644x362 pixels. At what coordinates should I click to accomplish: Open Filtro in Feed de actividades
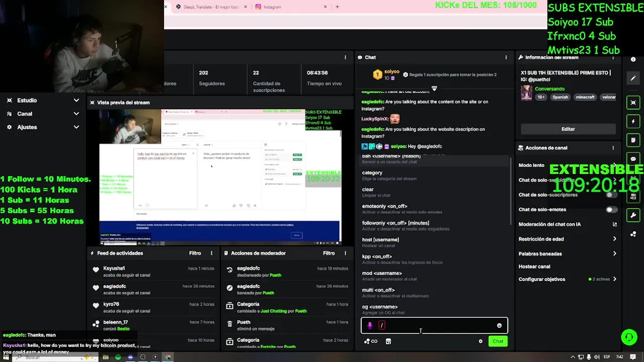point(195,253)
